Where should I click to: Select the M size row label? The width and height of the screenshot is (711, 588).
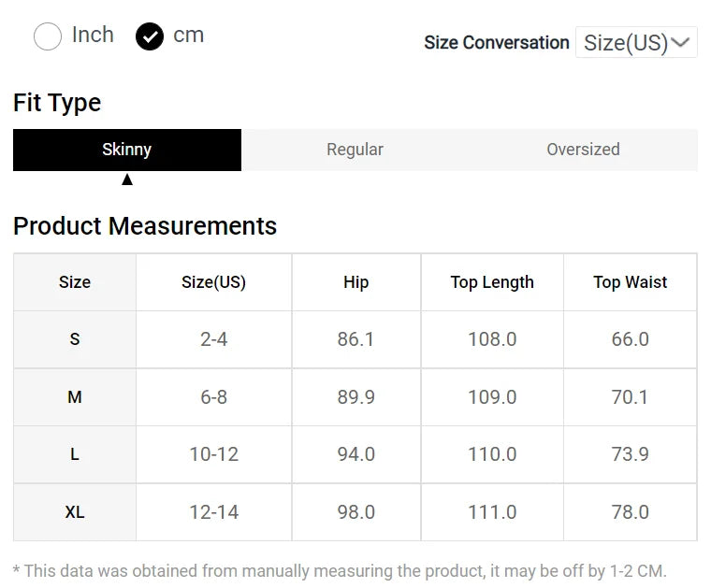pyautogui.click(x=75, y=397)
